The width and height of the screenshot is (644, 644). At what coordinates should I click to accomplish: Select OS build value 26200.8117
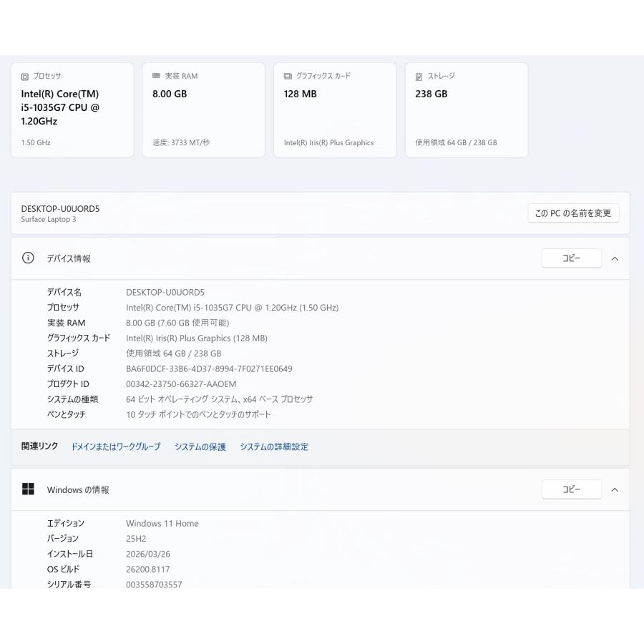pyautogui.click(x=148, y=570)
